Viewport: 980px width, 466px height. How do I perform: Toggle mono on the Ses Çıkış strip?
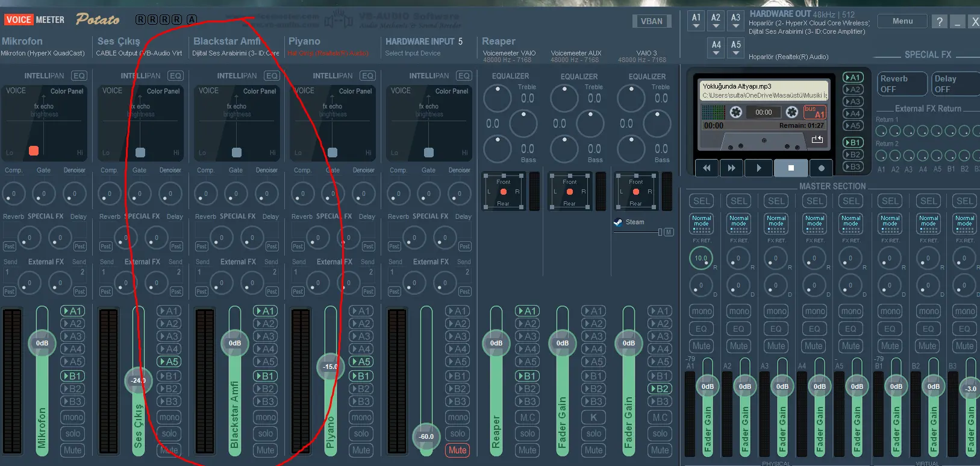[x=169, y=417]
